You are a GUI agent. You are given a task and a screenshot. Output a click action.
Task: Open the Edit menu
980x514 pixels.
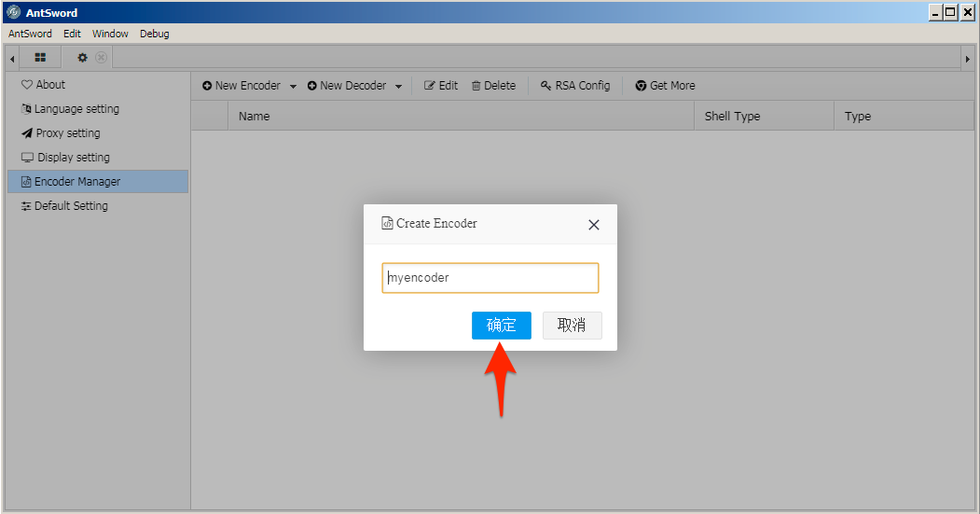(x=72, y=34)
